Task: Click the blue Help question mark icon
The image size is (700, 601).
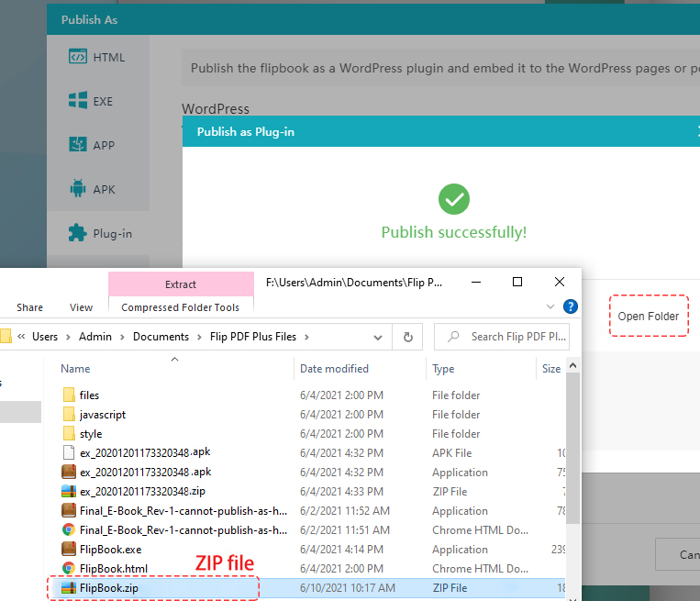Action: click(570, 306)
